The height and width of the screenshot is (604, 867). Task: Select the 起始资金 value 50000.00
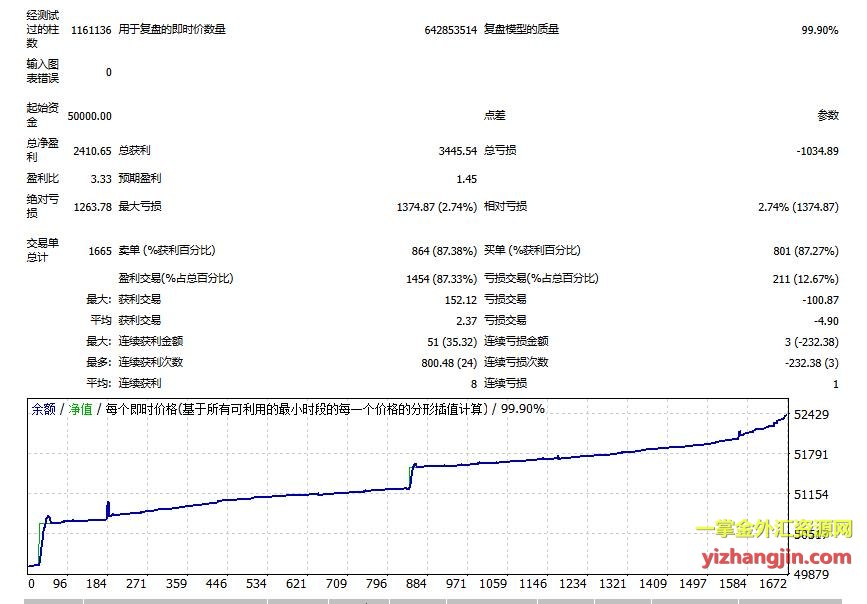[90, 116]
